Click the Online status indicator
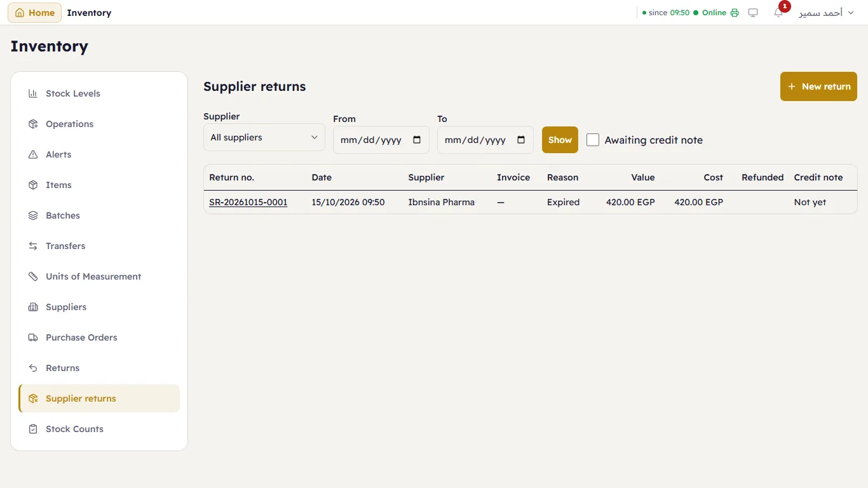This screenshot has height=488, width=868. (710, 13)
